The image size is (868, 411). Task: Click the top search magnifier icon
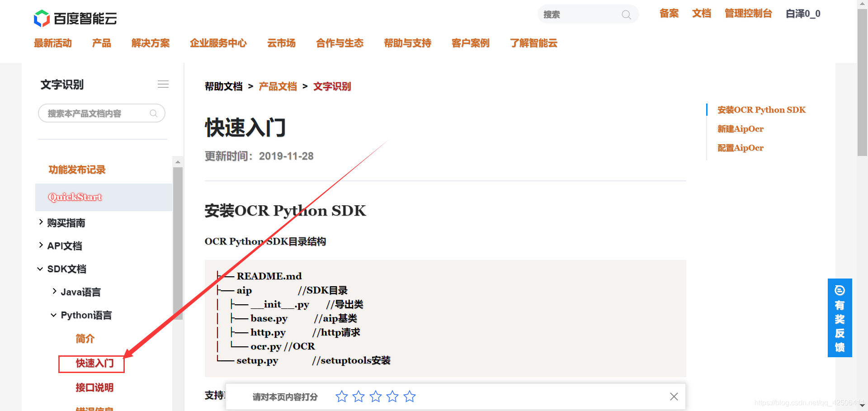tap(626, 14)
